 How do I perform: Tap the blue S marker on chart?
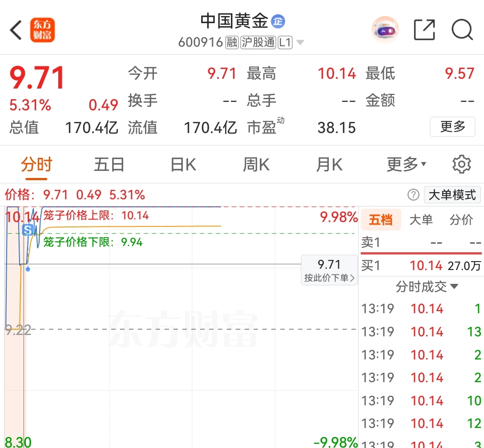tap(28, 230)
